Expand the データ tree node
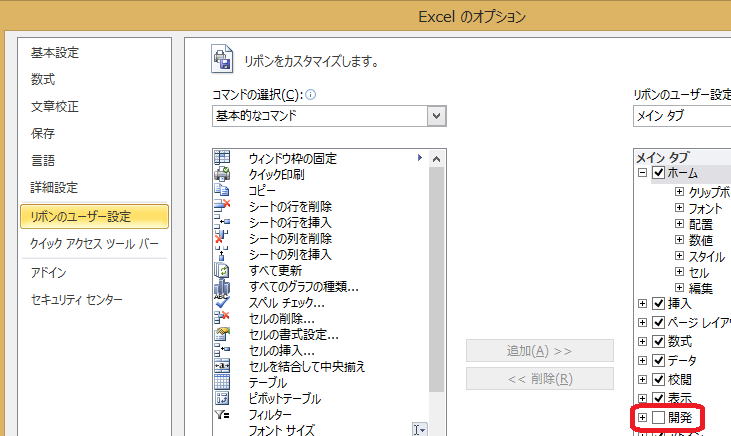Screen dimensions: 731x436 (x=642, y=360)
